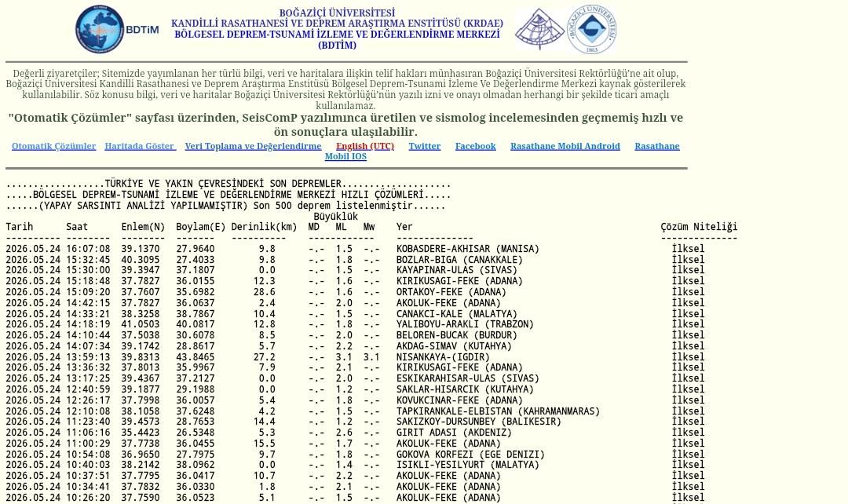
Task: Switch to English (UTC) version
Action: [365, 146]
